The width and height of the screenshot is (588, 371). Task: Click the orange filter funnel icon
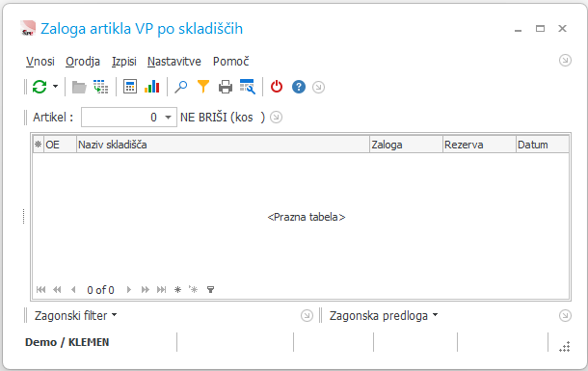click(x=203, y=87)
